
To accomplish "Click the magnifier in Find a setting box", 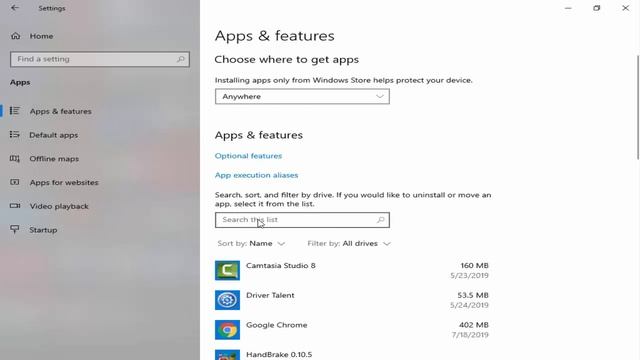I will coord(180,59).
